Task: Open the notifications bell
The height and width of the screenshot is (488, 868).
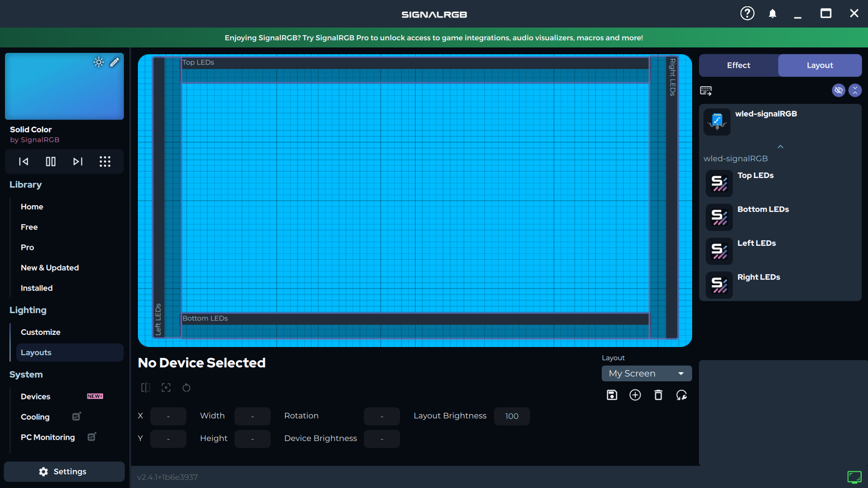Action: pos(773,14)
